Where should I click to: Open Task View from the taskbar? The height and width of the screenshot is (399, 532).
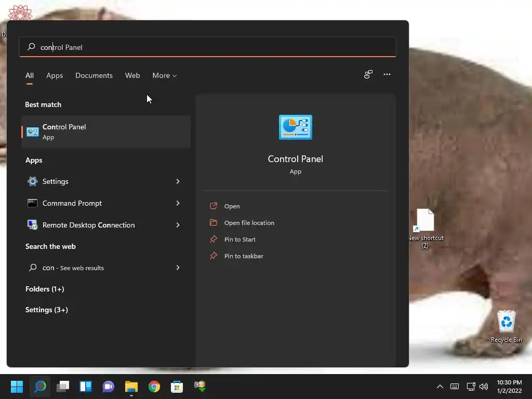[x=63, y=387]
